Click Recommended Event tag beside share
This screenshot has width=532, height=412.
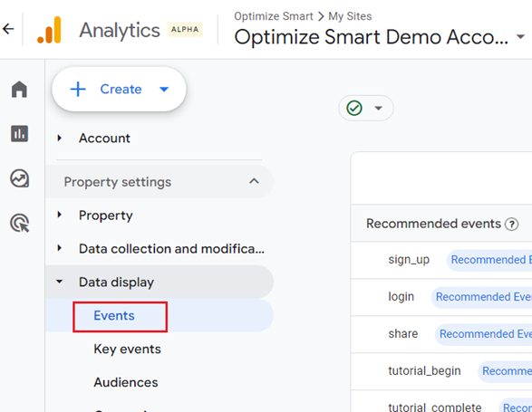click(x=483, y=334)
